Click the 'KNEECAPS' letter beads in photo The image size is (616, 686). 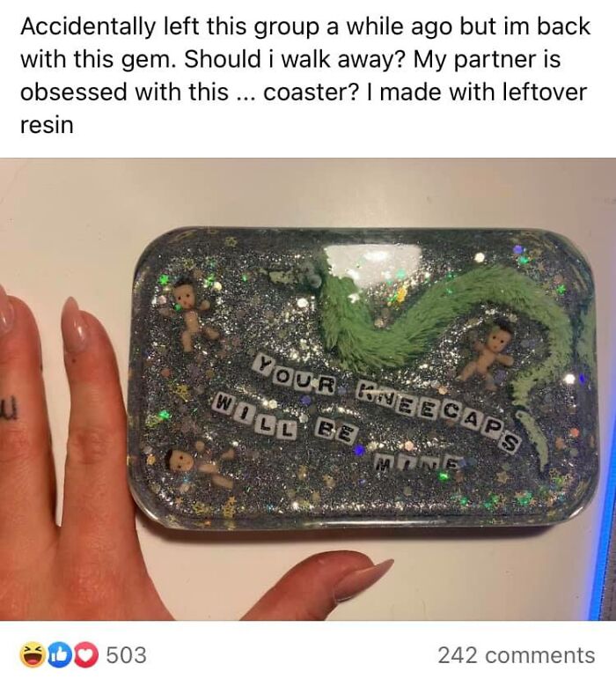tap(438, 414)
